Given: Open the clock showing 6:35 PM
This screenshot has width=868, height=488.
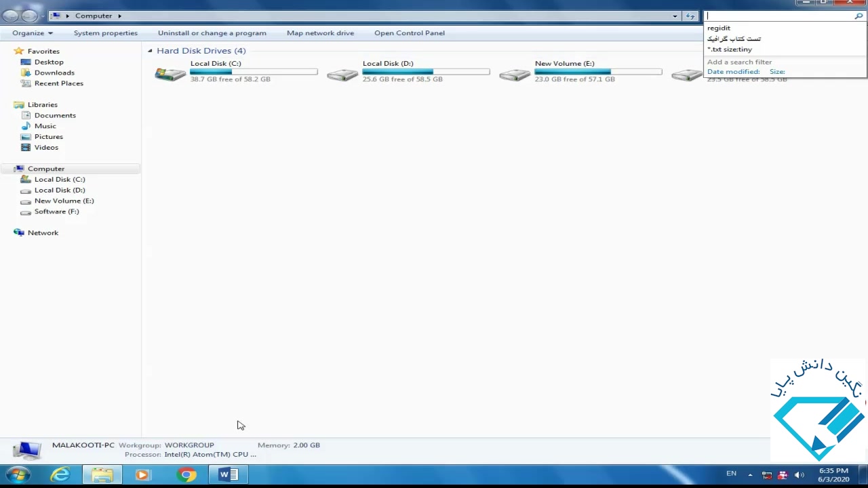Looking at the screenshot, I should 833,474.
